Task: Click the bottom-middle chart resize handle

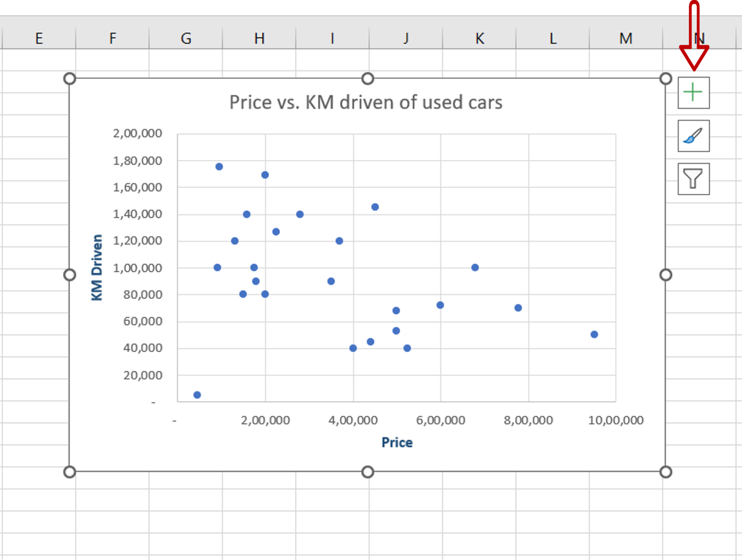Action: tap(367, 472)
